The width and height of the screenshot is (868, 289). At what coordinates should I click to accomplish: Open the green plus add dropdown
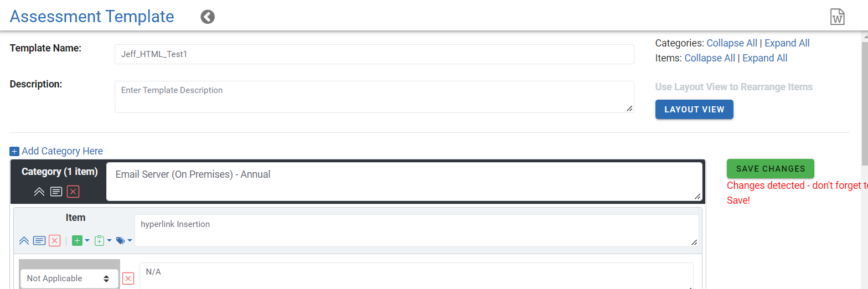coord(81,241)
